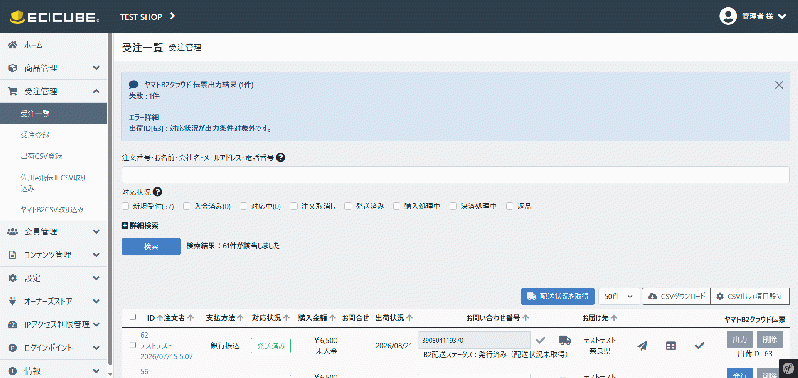
Task: Check the 入金済み status filter
Action: click(x=187, y=206)
